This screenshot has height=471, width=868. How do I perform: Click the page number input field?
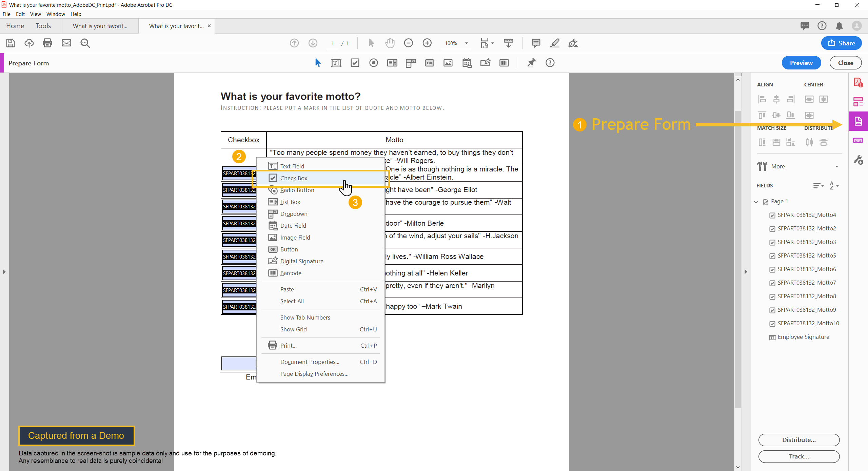[x=333, y=43]
